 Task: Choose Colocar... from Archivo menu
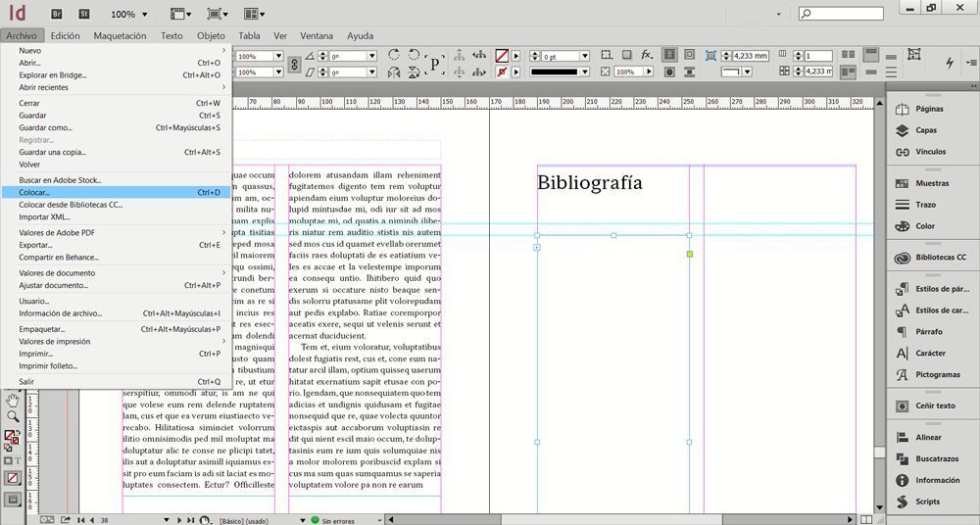[117, 193]
